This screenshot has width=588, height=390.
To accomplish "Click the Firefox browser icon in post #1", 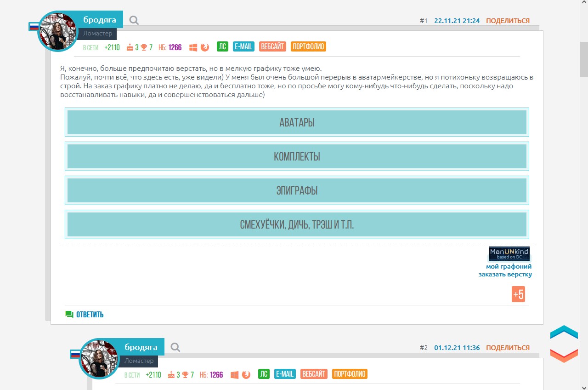I will [205, 47].
